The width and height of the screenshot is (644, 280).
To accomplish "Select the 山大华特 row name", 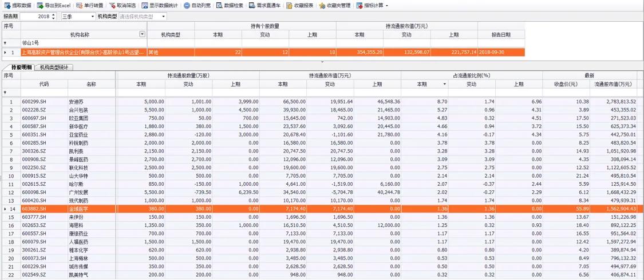I will [78, 176].
